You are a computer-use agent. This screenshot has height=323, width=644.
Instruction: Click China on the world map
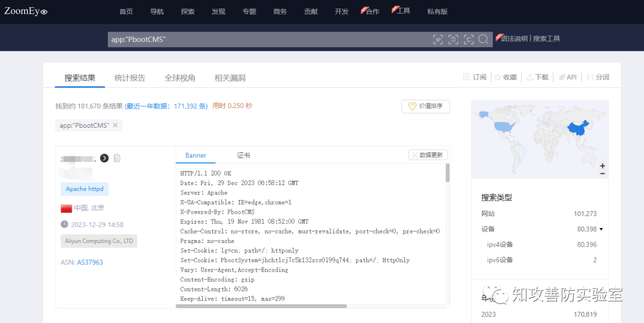click(577, 129)
